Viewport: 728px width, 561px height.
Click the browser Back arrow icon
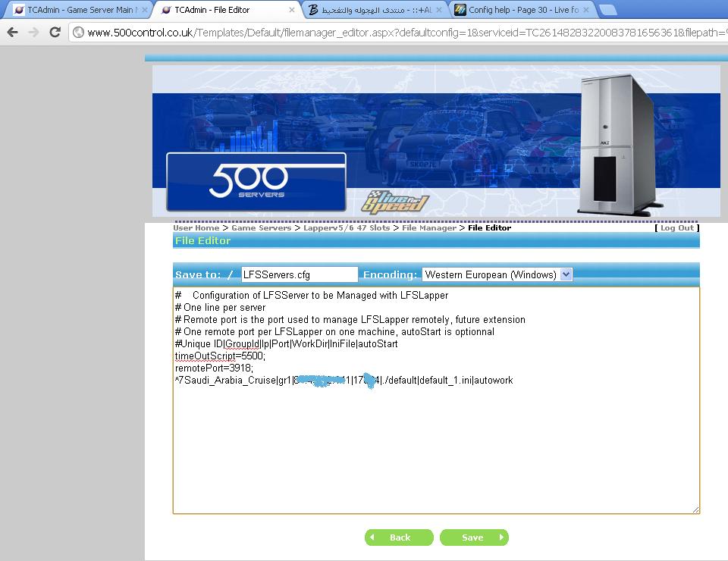pyautogui.click(x=13, y=32)
